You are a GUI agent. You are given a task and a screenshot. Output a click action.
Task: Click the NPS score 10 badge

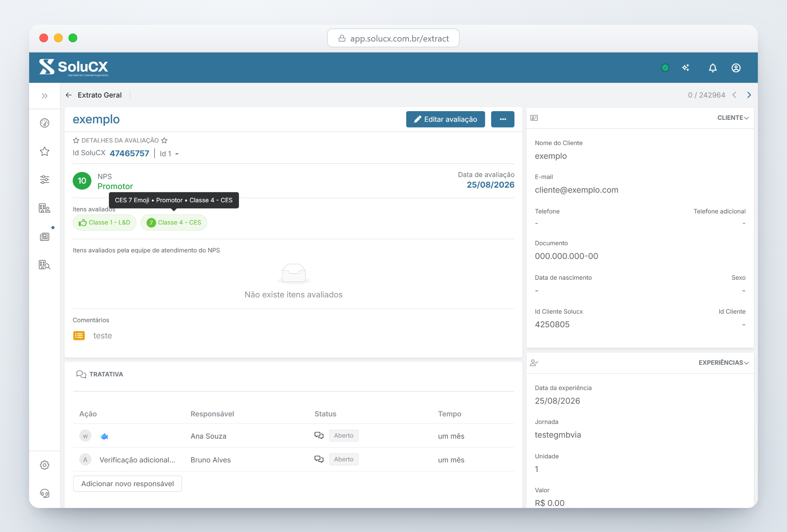click(x=82, y=181)
